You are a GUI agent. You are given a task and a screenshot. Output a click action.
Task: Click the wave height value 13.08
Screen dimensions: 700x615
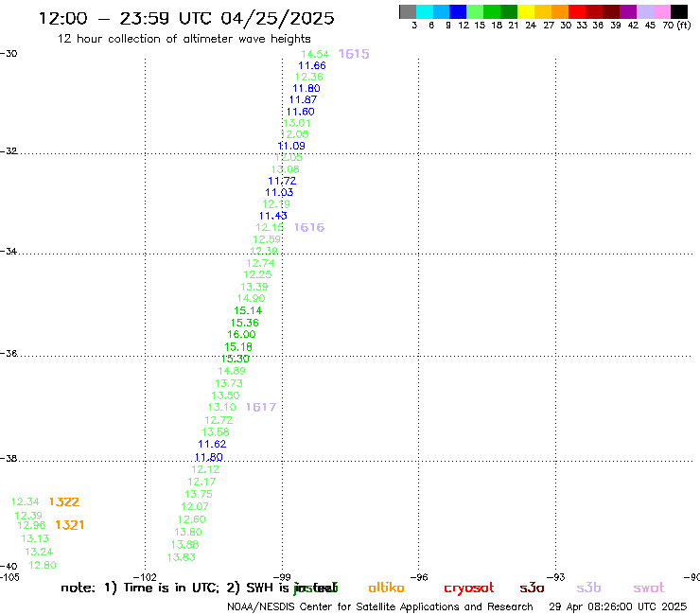286,169
